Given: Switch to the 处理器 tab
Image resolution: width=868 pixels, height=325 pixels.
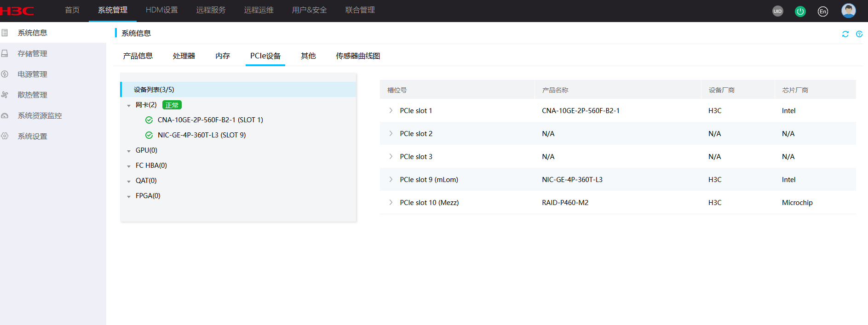Looking at the screenshot, I should (184, 56).
